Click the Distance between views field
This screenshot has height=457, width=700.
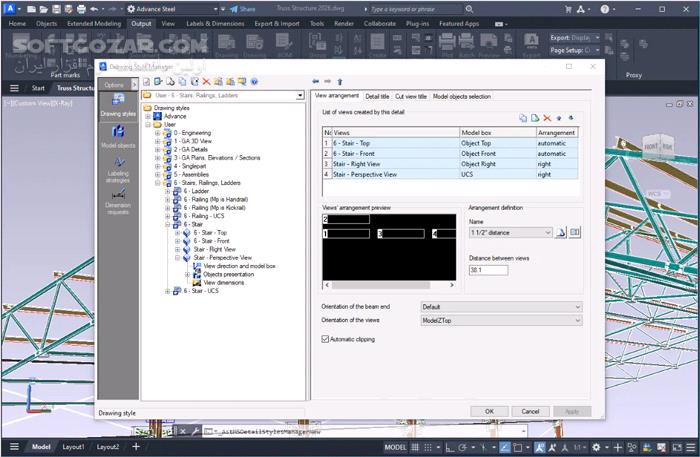489,270
